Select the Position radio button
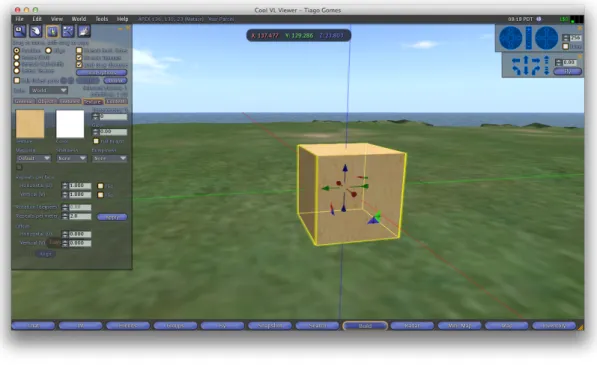This screenshot has height=365, width=597. pos(17,50)
